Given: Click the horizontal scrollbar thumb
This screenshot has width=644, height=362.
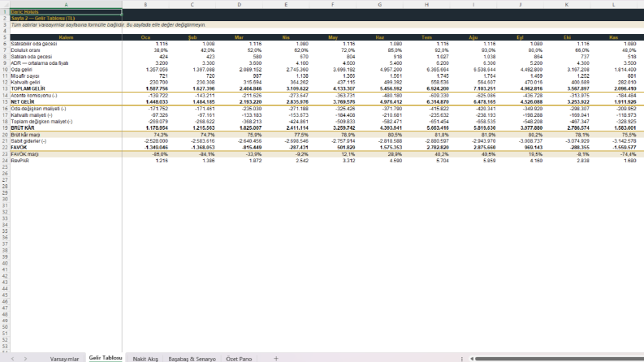Looking at the screenshot, I should pos(560,359).
